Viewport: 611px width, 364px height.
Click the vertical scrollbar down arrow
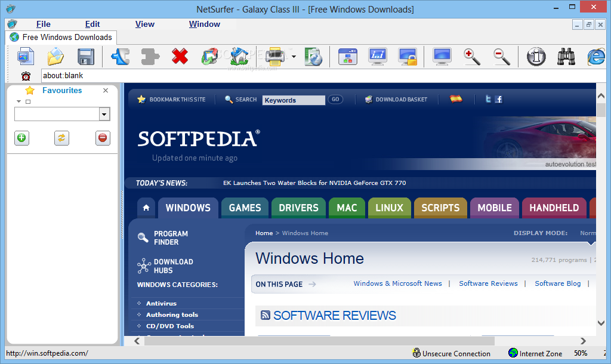(x=601, y=323)
